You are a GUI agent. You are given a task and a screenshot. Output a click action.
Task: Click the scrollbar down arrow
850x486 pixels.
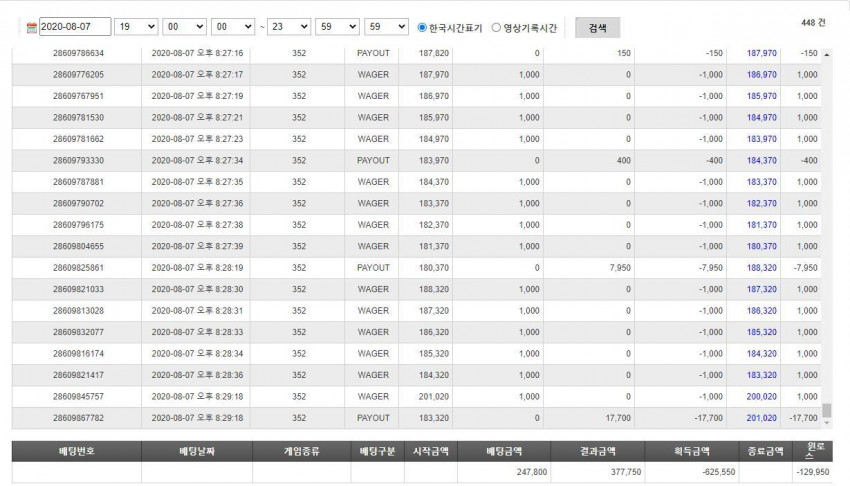coord(827,423)
